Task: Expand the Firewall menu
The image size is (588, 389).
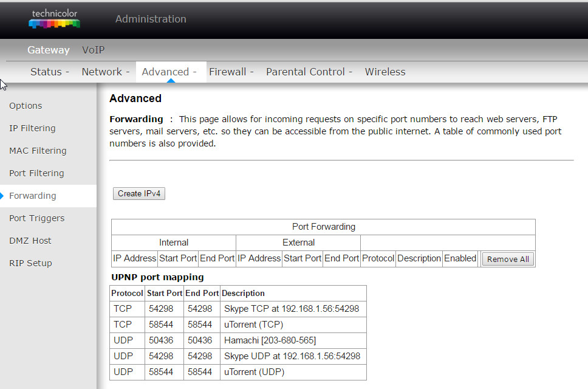Action: (x=231, y=72)
